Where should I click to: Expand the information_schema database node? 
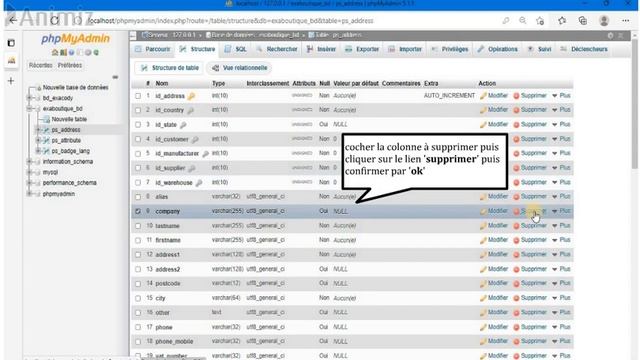point(29,162)
